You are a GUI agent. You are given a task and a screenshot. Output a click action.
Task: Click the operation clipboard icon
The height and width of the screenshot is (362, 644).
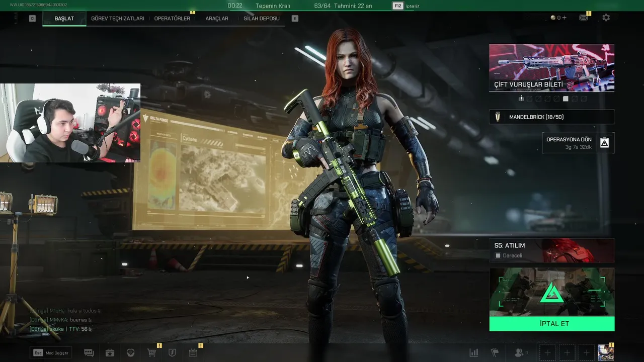point(605,143)
